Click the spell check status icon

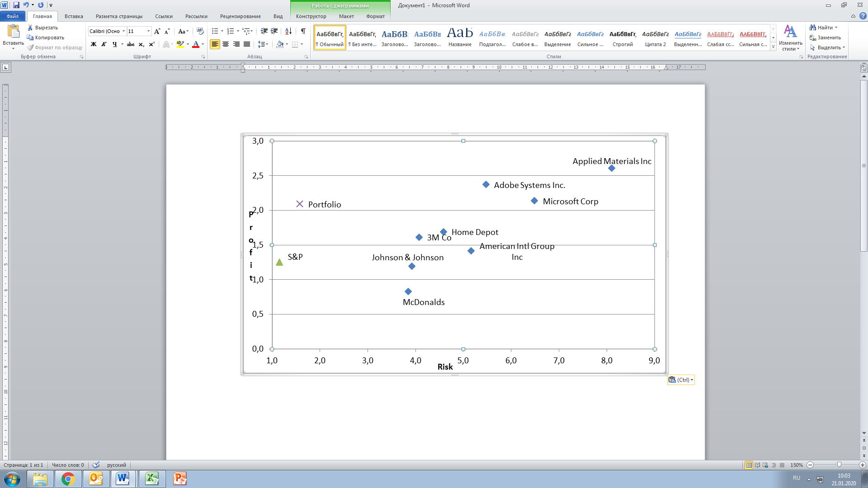pyautogui.click(x=96, y=465)
